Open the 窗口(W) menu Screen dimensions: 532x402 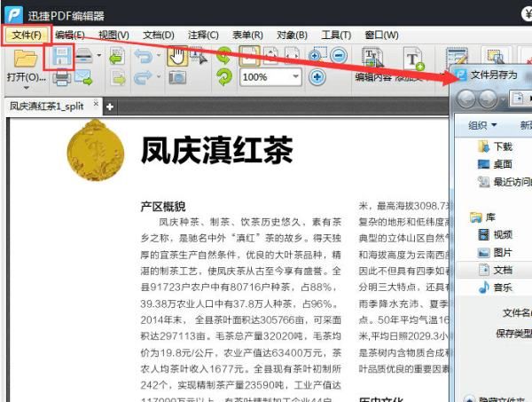click(x=381, y=35)
